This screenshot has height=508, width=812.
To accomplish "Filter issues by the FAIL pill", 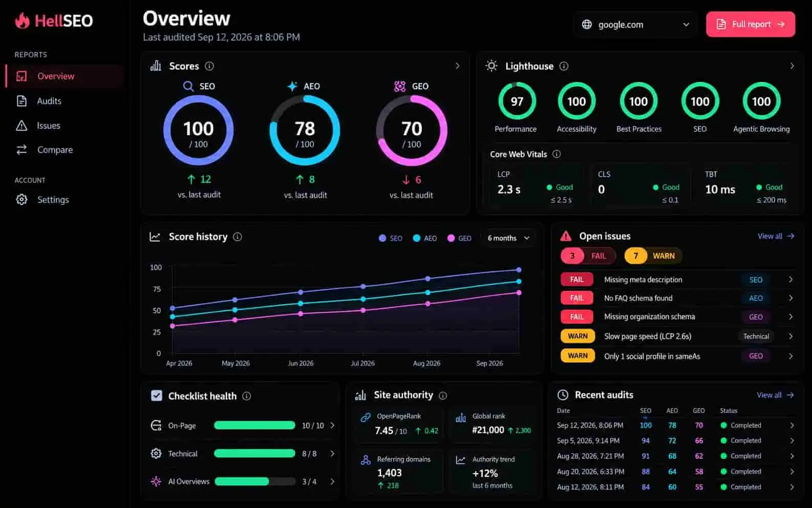I will [x=589, y=256].
